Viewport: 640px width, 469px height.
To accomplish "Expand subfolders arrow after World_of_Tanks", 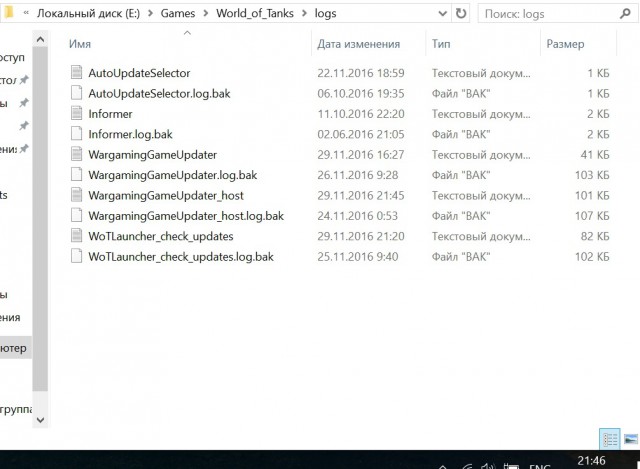I will (x=304, y=13).
